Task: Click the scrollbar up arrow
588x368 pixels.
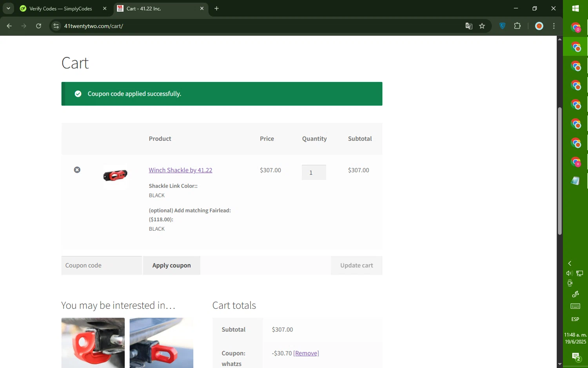Action: [x=560, y=39]
